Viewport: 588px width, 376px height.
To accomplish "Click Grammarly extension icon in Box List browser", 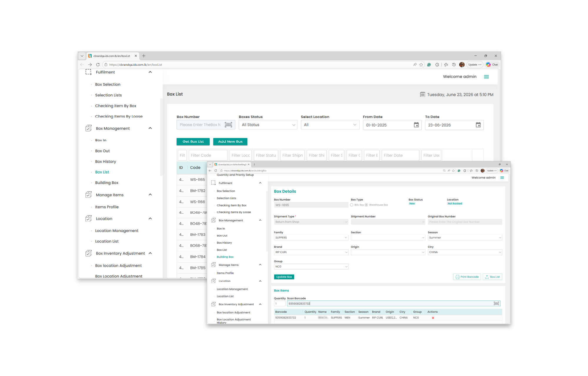I will 429,65.
